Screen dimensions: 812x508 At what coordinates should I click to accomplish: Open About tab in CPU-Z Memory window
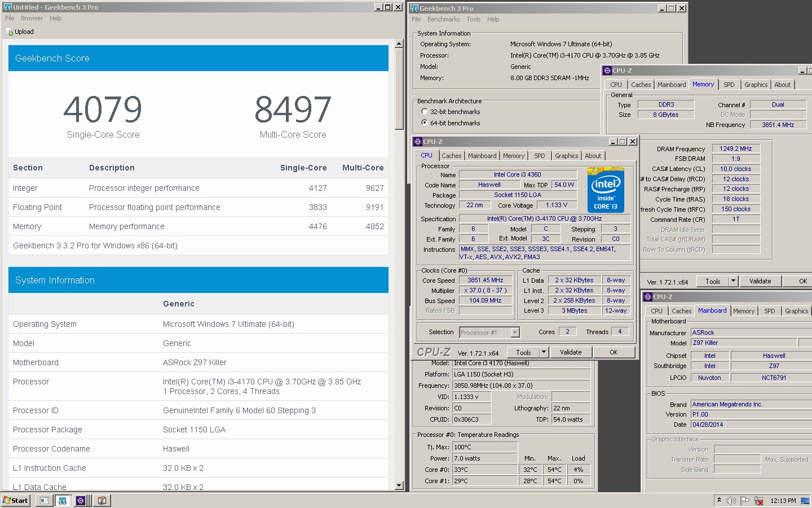tap(782, 85)
